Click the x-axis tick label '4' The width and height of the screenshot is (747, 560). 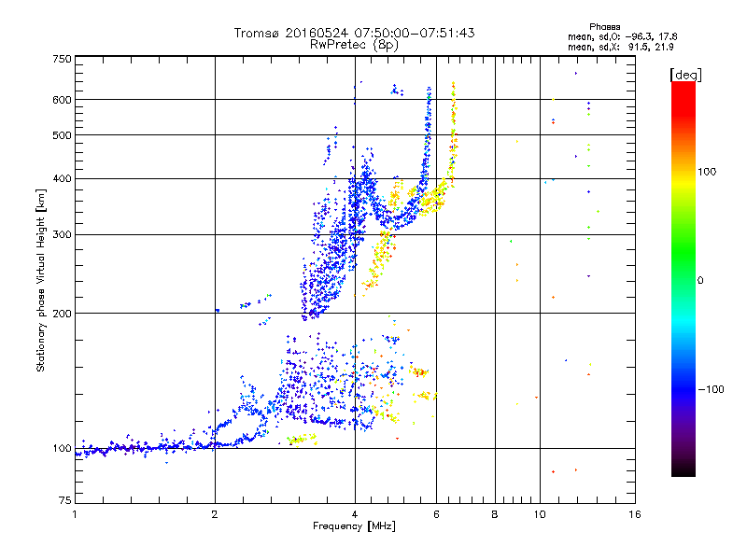click(355, 514)
